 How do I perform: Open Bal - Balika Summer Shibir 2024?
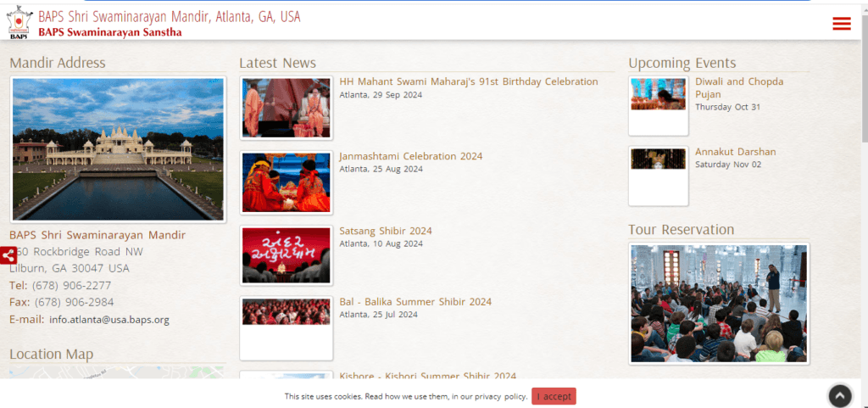415,302
